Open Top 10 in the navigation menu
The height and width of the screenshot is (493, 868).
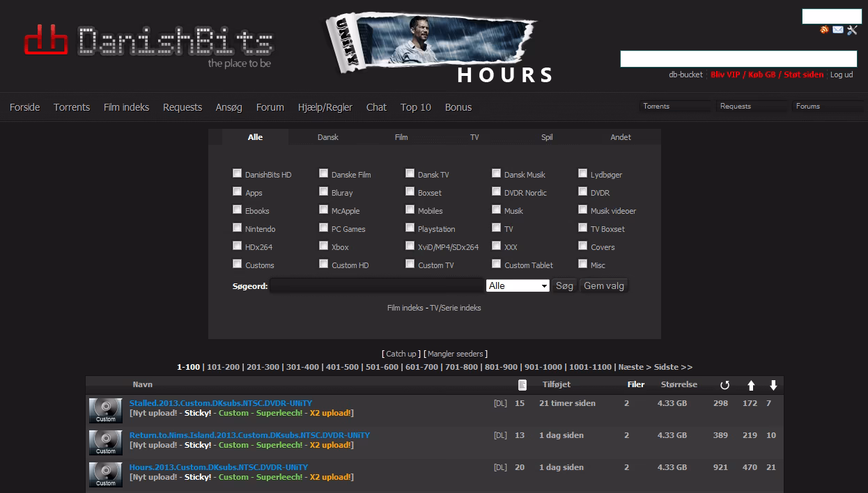(x=415, y=107)
